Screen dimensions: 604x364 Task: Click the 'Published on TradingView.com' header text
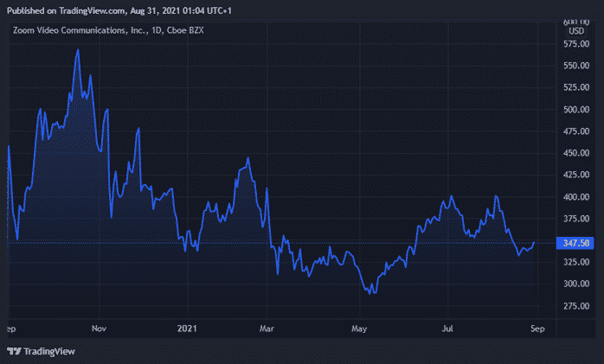[x=119, y=10]
